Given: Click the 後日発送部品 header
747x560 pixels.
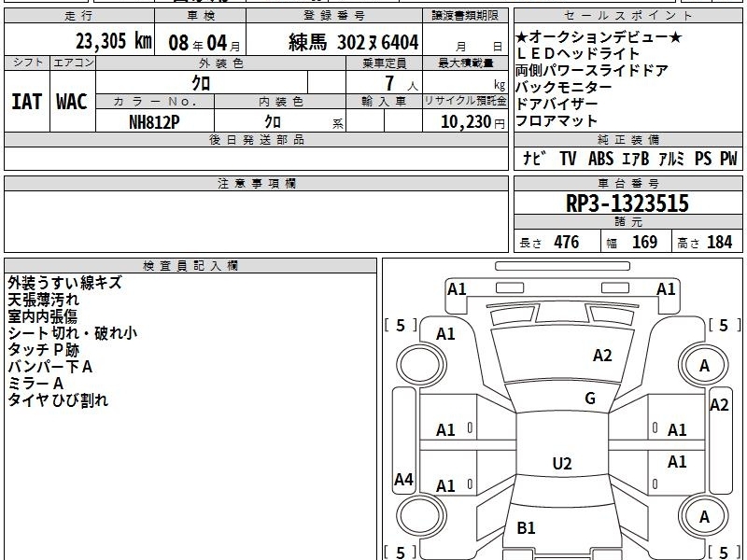Looking at the screenshot, I should coord(256,139).
